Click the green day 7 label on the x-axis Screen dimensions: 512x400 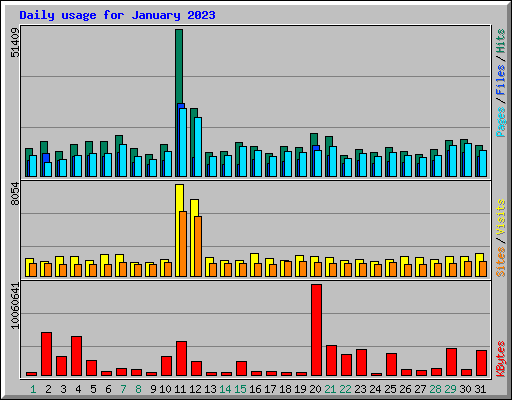point(123,389)
